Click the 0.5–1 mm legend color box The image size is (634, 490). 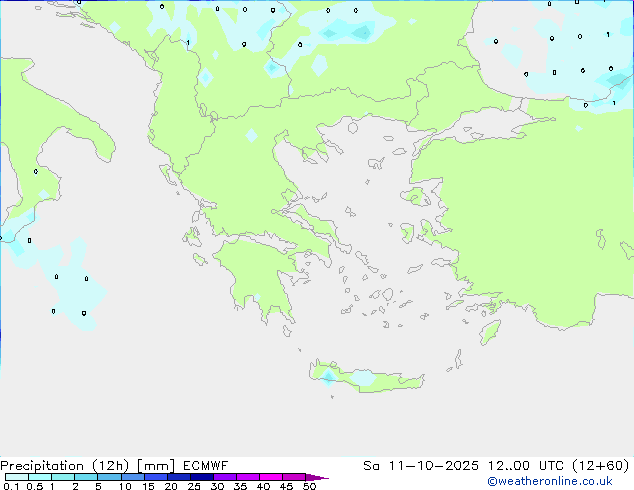pyautogui.click(x=40, y=477)
